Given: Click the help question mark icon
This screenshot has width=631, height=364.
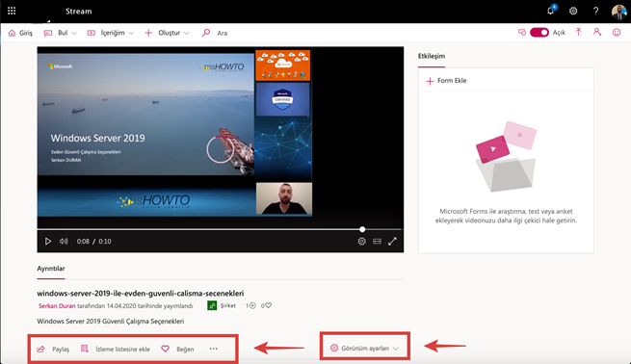Looking at the screenshot, I should (595, 11).
